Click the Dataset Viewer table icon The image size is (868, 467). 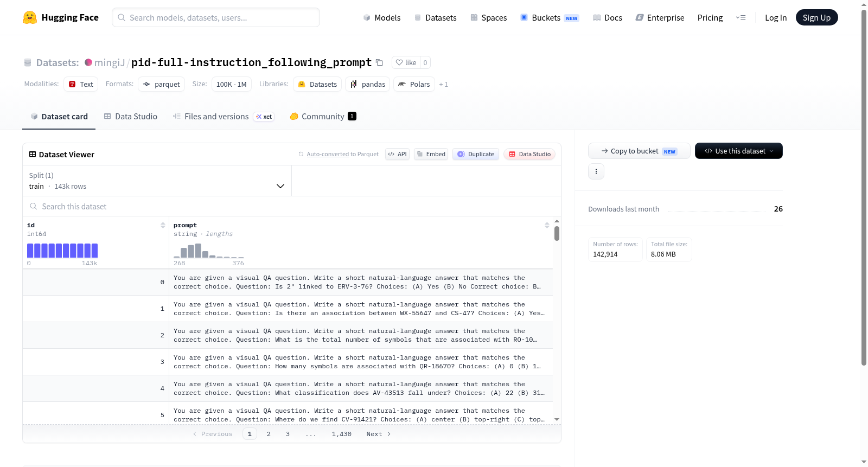pos(33,154)
